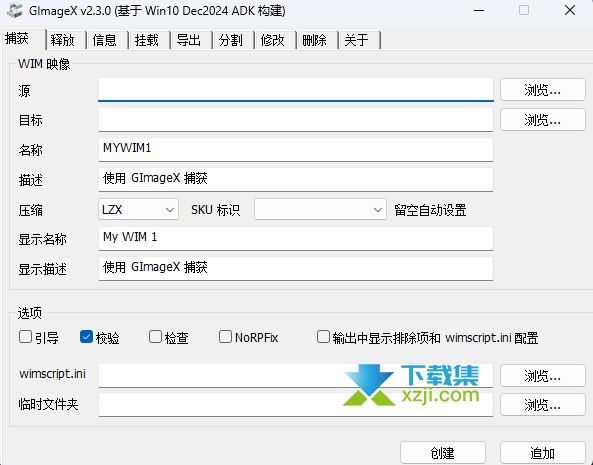Image resolution: width=593 pixels, height=465 pixels.
Task: Browse for the 临时文件夹 path
Action: point(543,405)
